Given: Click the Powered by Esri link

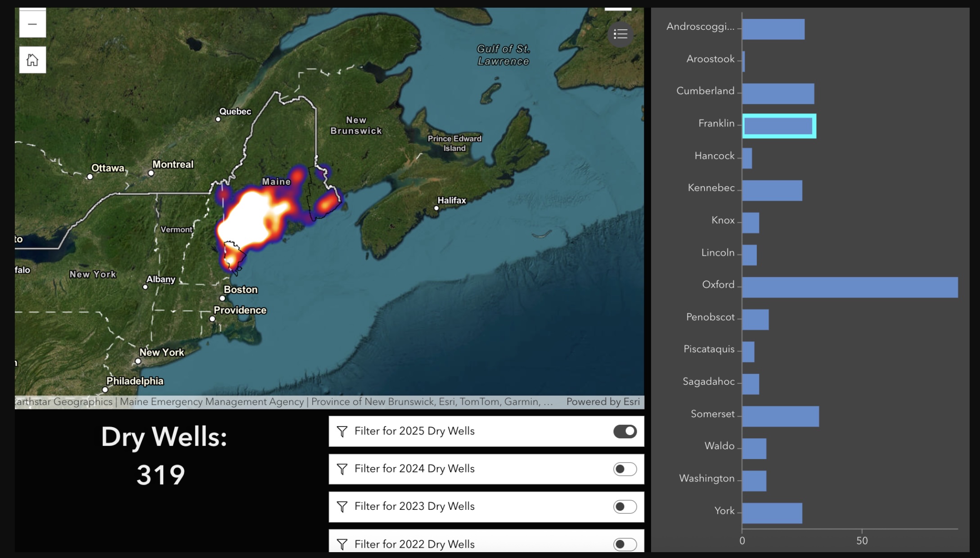Looking at the screenshot, I should coord(602,402).
